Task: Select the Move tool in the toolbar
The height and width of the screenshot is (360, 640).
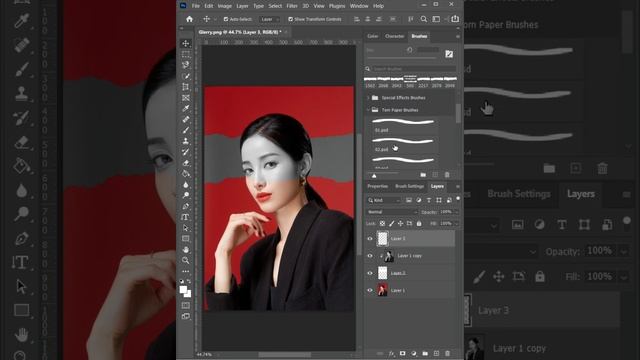Action: coord(186,43)
